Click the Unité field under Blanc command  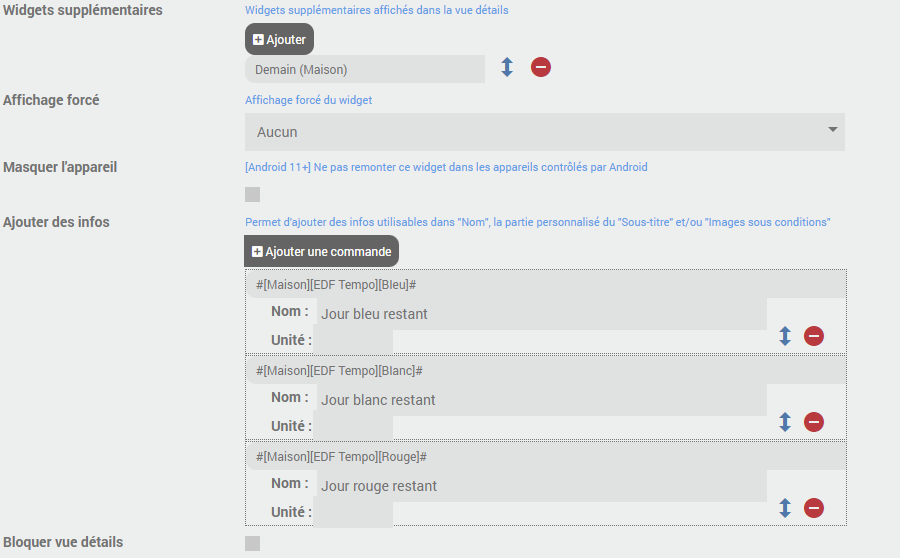pos(353,427)
